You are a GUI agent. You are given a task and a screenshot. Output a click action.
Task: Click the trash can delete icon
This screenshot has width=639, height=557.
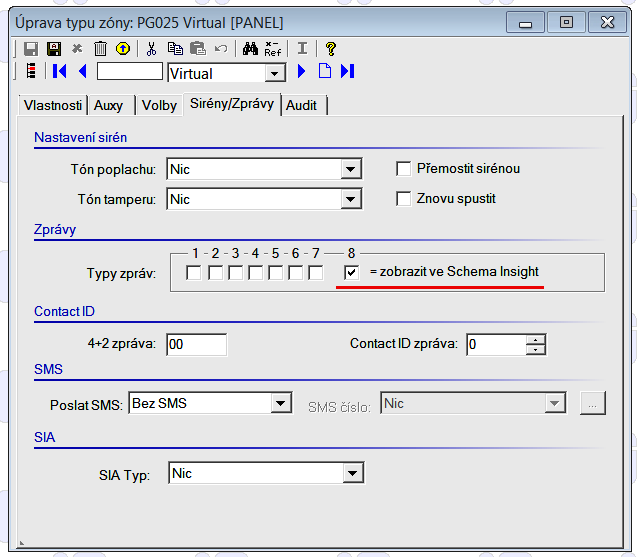point(100,48)
